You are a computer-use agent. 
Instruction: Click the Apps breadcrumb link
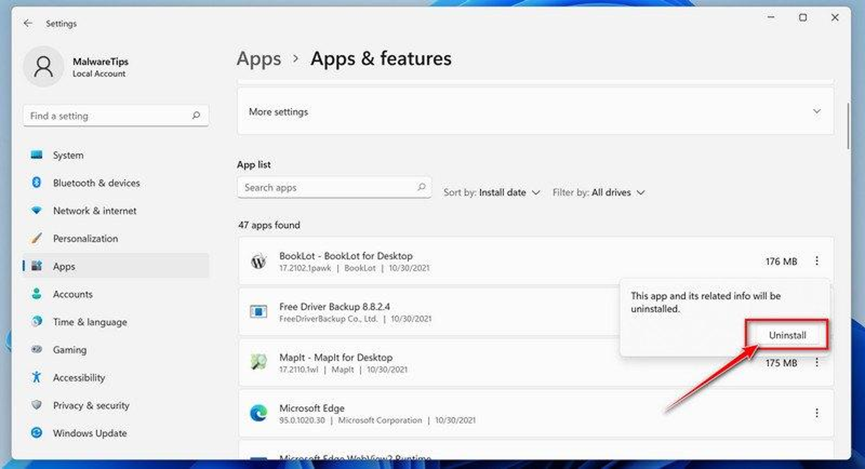259,58
